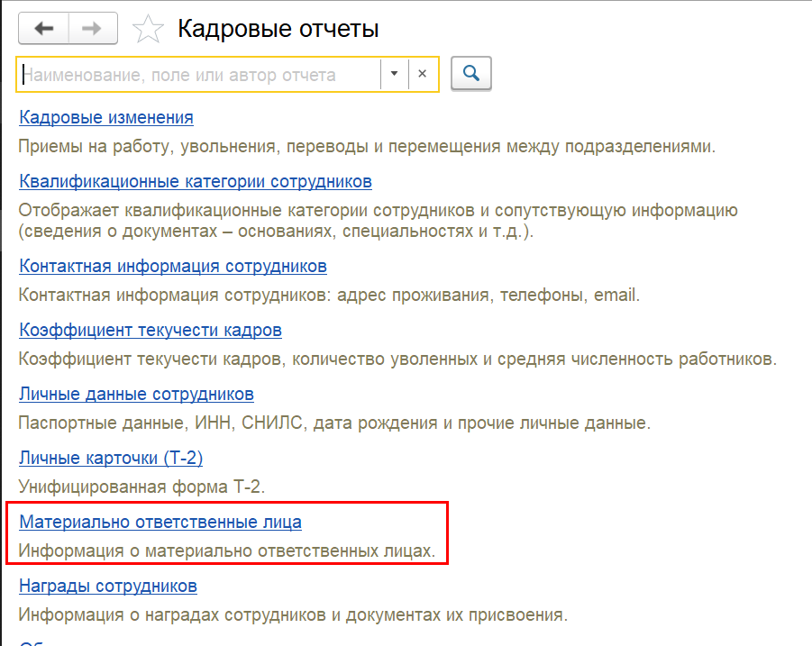Clear the report search field

tap(423, 74)
